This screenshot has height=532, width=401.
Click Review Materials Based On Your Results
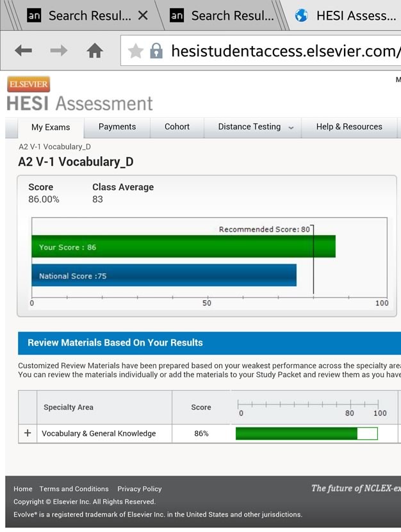point(115,343)
